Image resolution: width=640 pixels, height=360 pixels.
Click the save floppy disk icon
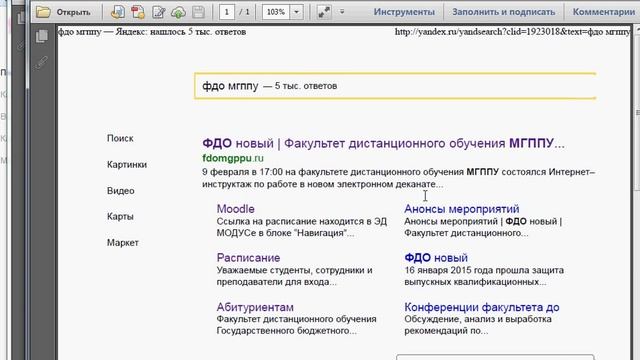coord(198,12)
